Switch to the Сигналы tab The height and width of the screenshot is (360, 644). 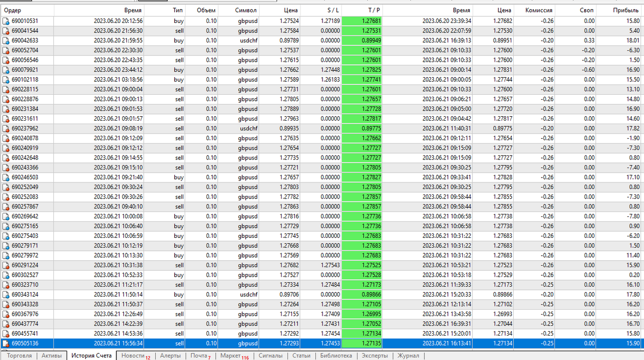[270, 356]
